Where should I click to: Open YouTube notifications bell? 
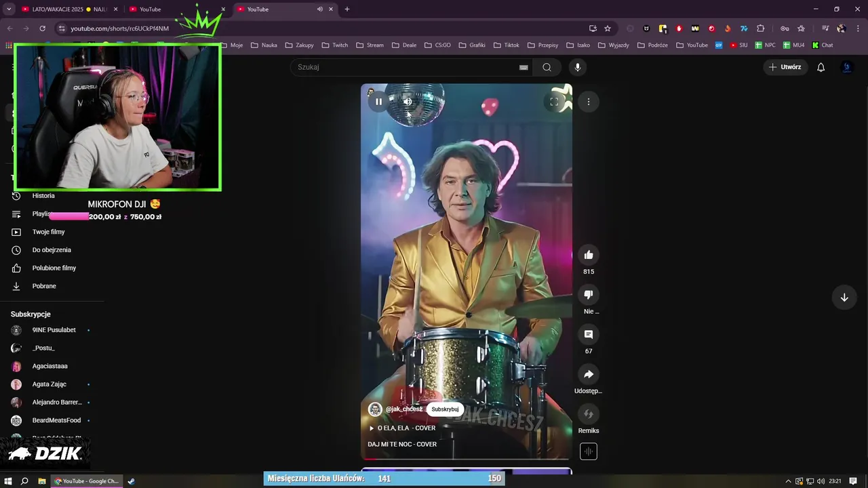[x=821, y=67]
